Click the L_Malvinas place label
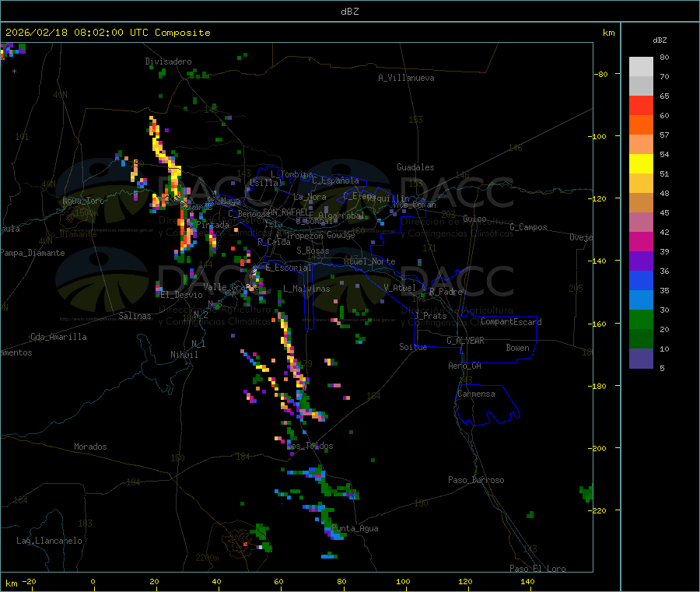The image size is (700, 592). pos(306,289)
